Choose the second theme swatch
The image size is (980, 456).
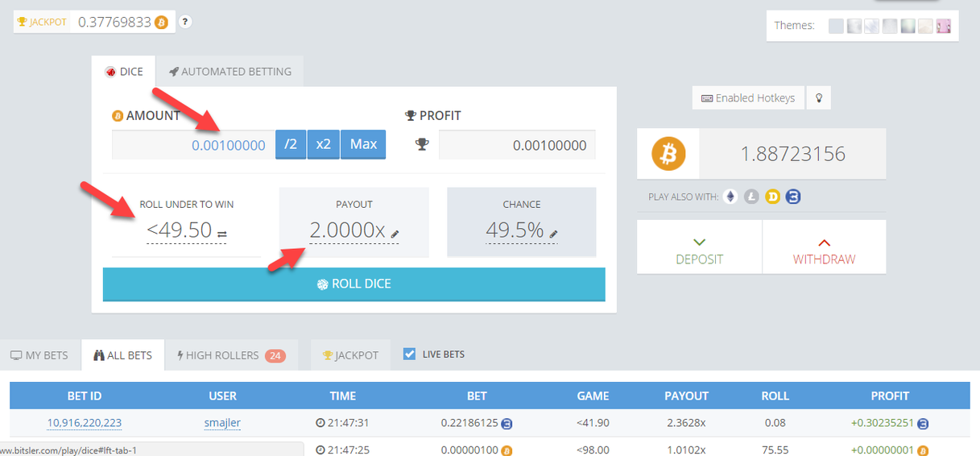pos(854,26)
